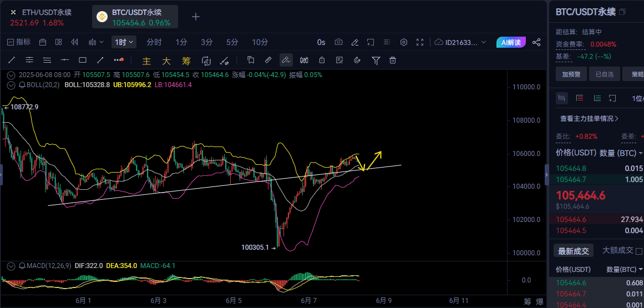
Task: Click the trash icon to delete drawings
Action: click(393, 60)
